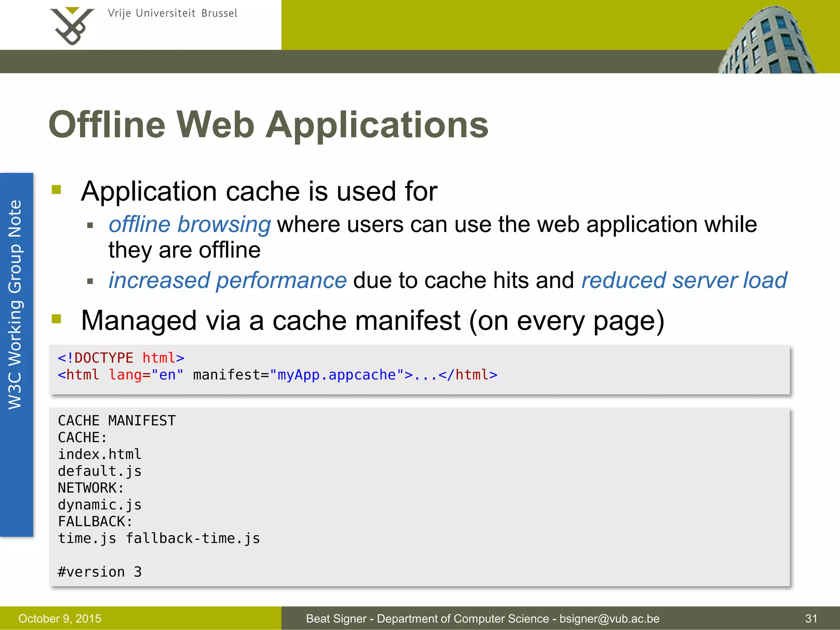Click the DOCTYPE html code line
840x630 pixels.
pyautogui.click(x=121, y=358)
